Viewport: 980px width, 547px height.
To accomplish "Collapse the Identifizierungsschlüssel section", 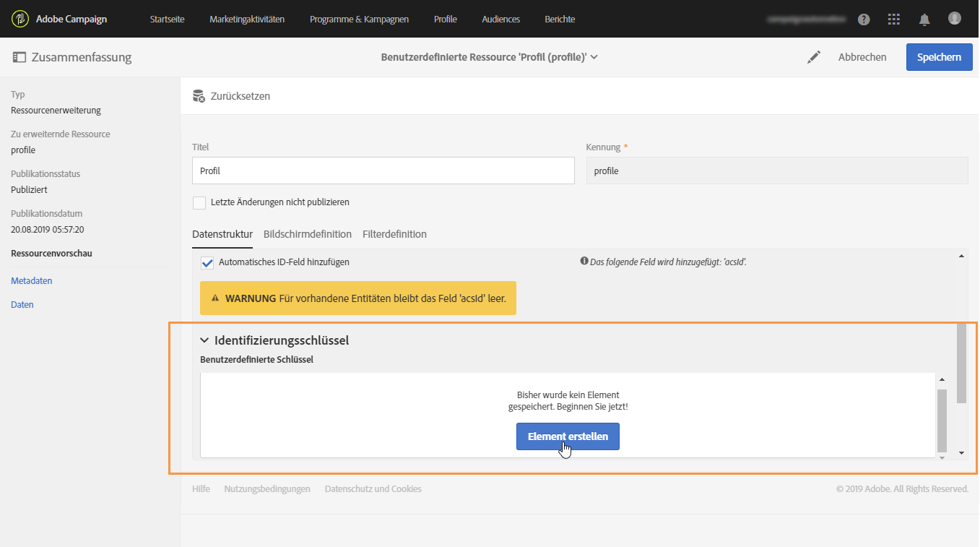I will [x=204, y=340].
